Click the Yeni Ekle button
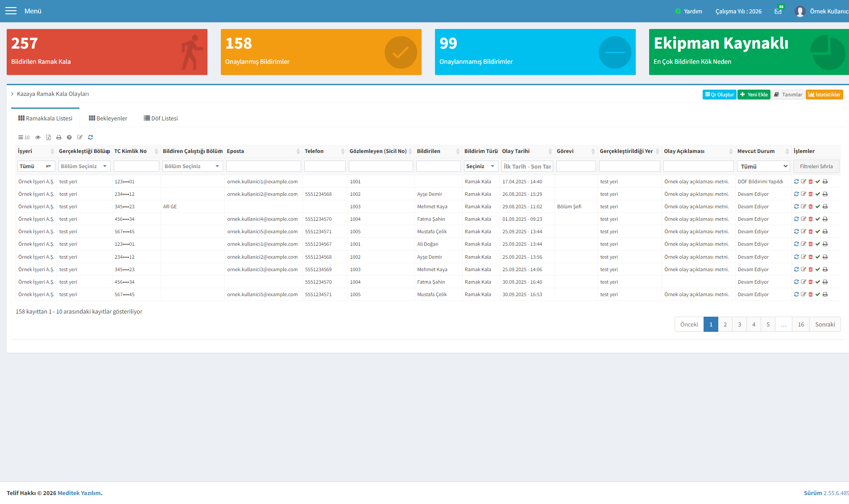Viewport: 849px width, 504px height. [x=754, y=95]
